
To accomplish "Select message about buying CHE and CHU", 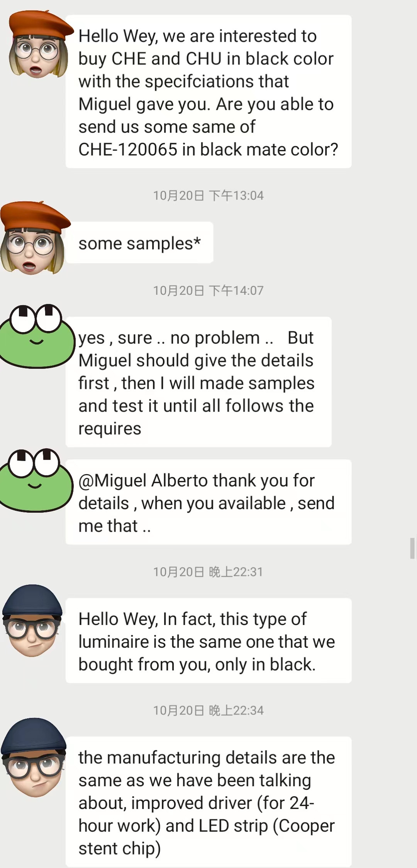I will tap(208, 92).
